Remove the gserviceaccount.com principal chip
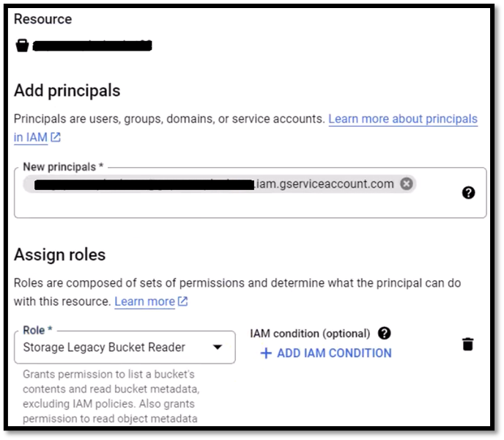Screen dimensions: 504x440 (407, 184)
